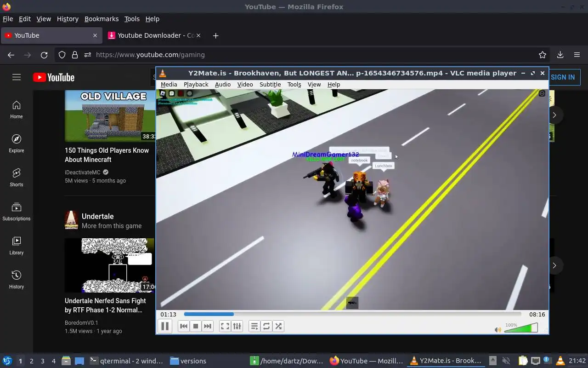The image size is (588, 368).
Task: Stop the VLC playback
Action: 196,326
